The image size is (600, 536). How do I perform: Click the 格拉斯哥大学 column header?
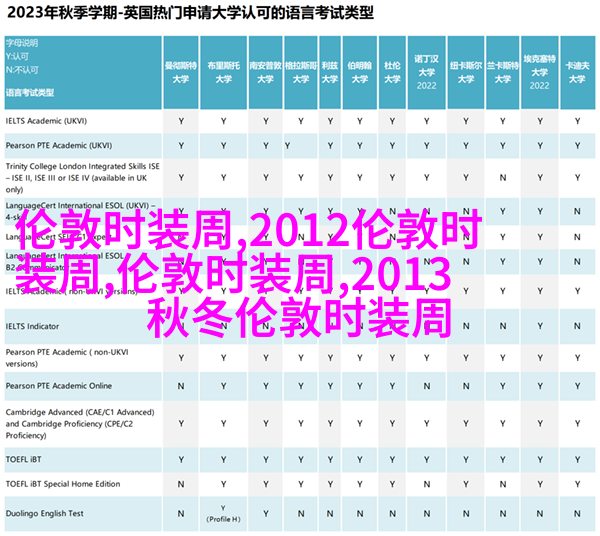(301, 72)
